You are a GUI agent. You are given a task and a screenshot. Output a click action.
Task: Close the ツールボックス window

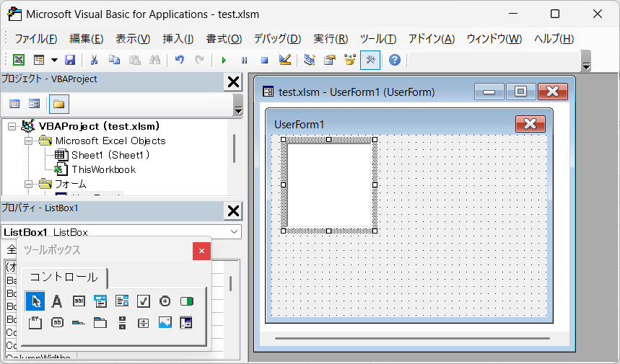click(x=201, y=251)
